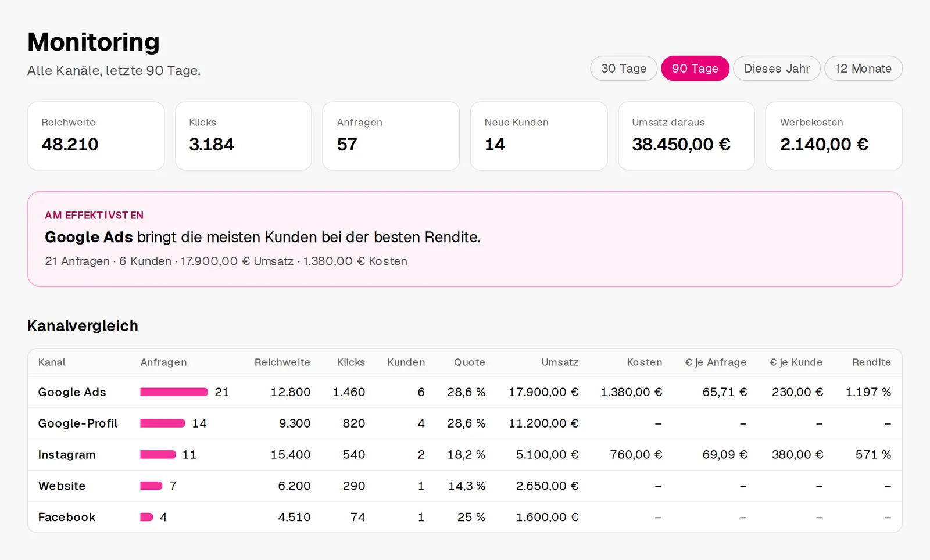Sort by Klicks column header
Viewport: 930px width, 560px height.
(351, 362)
